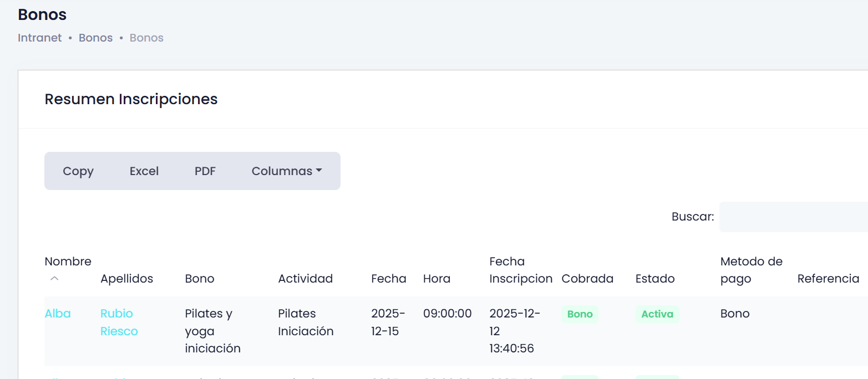868x379 pixels.
Task: Export table using PDF button
Action: [205, 171]
